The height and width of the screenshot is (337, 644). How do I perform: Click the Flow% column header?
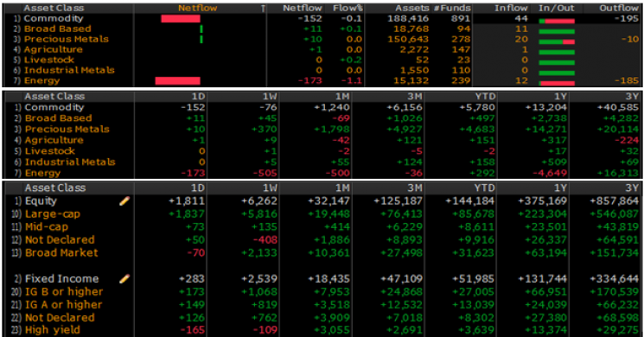tap(348, 9)
